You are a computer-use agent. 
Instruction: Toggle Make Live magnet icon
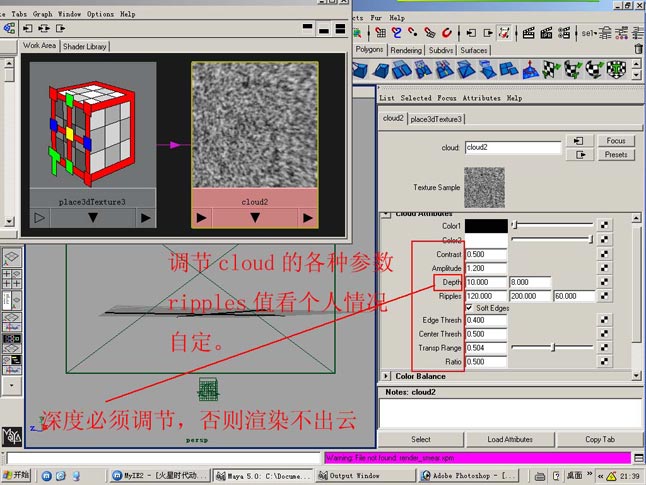coord(447,33)
